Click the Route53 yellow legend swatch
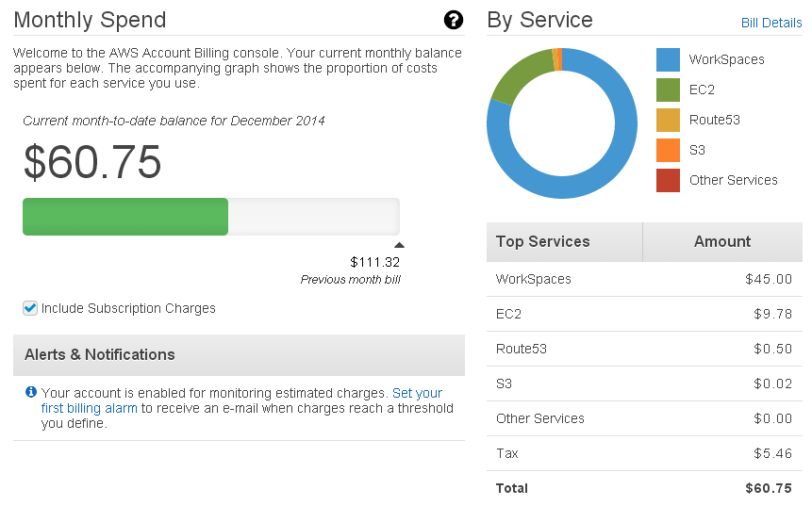This screenshot has width=812, height=506. [x=668, y=120]
